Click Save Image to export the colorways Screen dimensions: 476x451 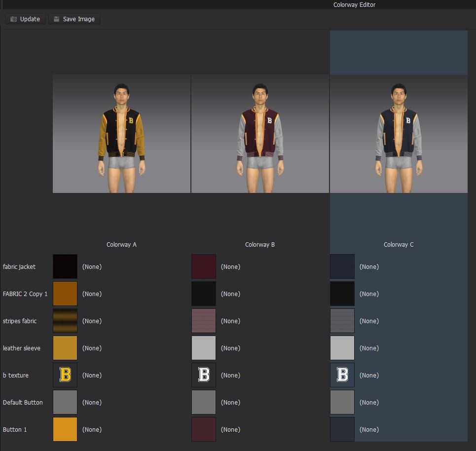pos(74,19)
